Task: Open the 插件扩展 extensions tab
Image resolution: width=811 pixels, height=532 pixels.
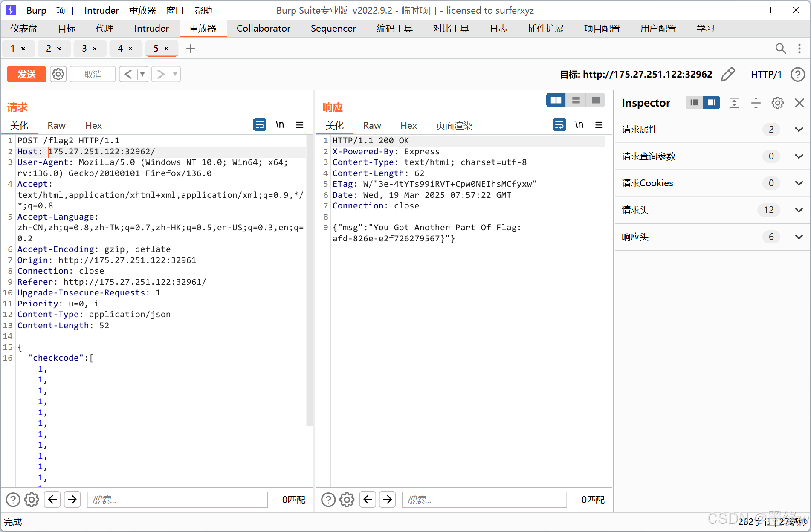Action: coord(546,28)
